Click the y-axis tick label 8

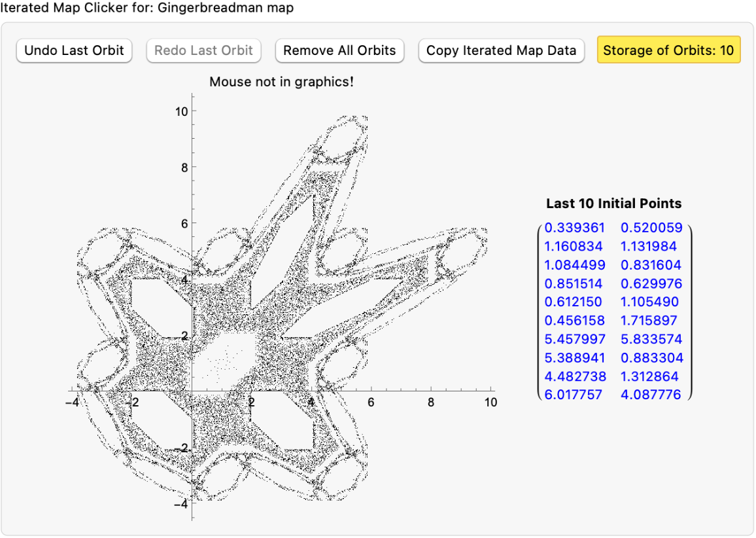(184, 168)
